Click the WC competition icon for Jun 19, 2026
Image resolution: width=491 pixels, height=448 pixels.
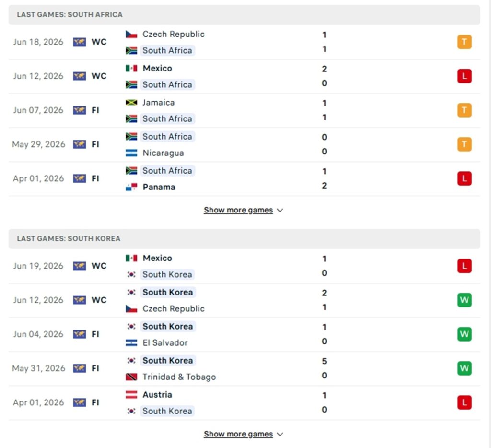pos(80,266)
